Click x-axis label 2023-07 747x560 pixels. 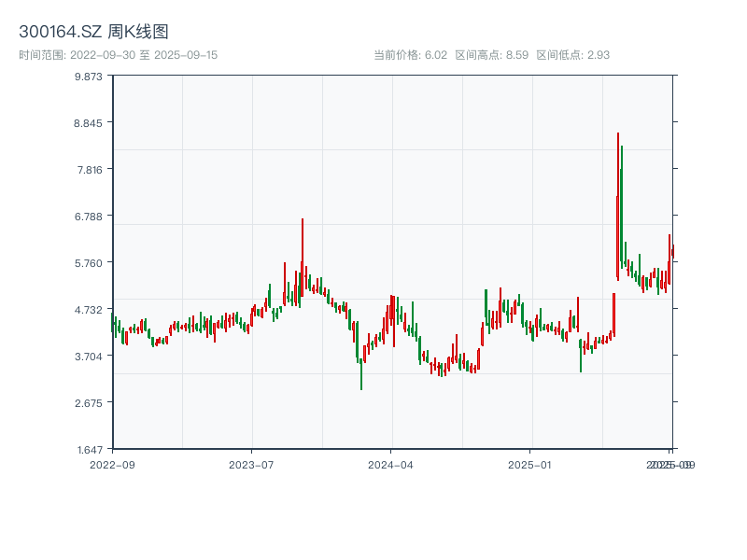[x=251, y=465]
